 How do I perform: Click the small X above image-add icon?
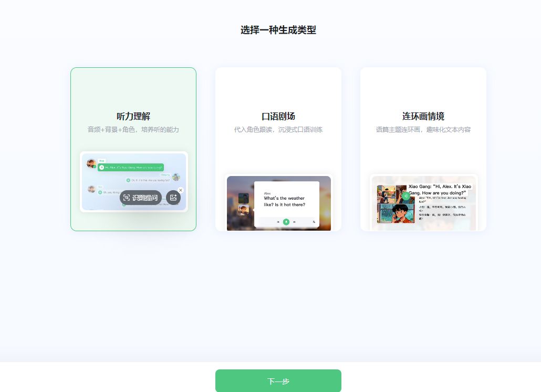tap(181, 190)
